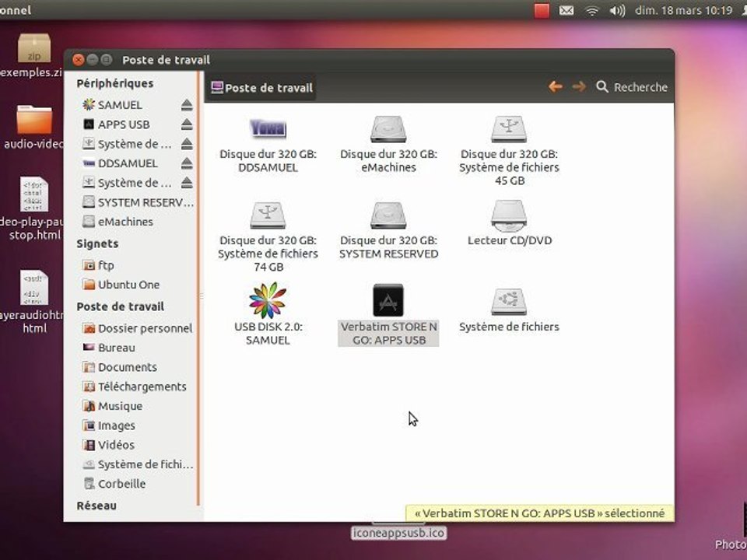The image size is (747, 560).
Task: Open the 45 GB Système de fichiers drive
Action: (509, 128)
